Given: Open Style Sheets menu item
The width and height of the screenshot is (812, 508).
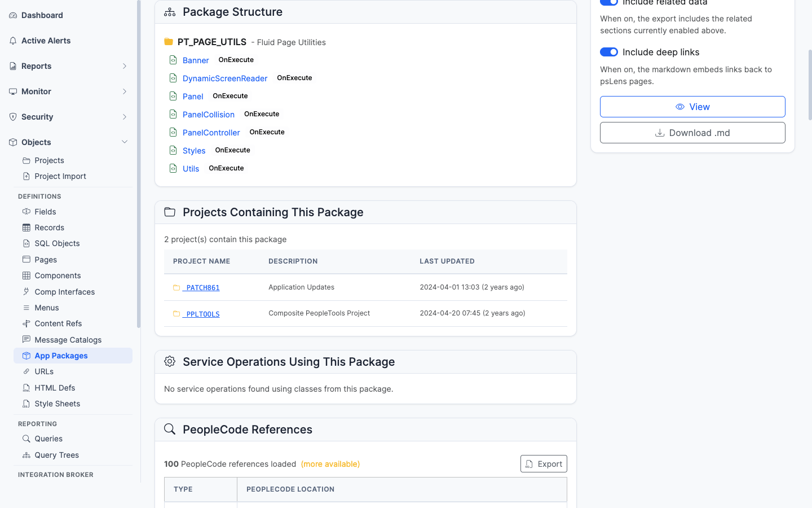Looking at the screenshot, I should pyautogui.click(x=58, y=404).
